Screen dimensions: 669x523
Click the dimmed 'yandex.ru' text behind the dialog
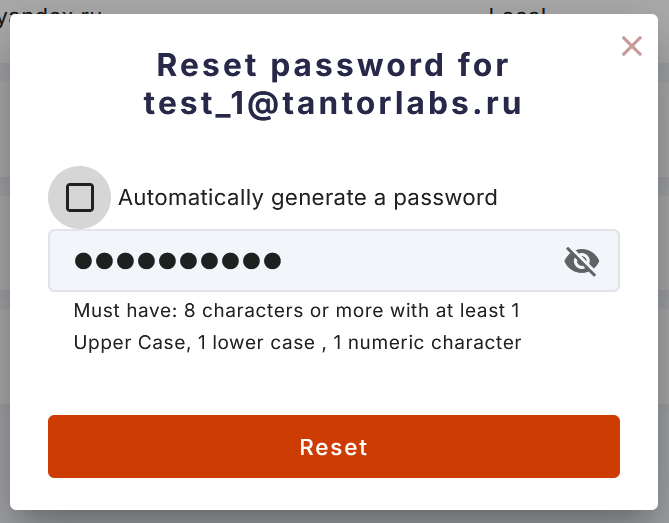(x=50, y=12)
